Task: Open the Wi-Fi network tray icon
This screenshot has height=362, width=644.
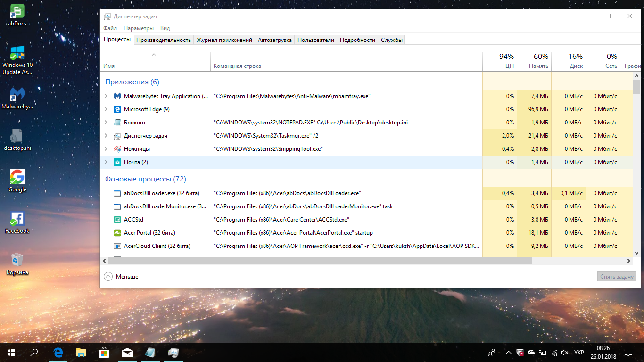Action: [554, 353]
